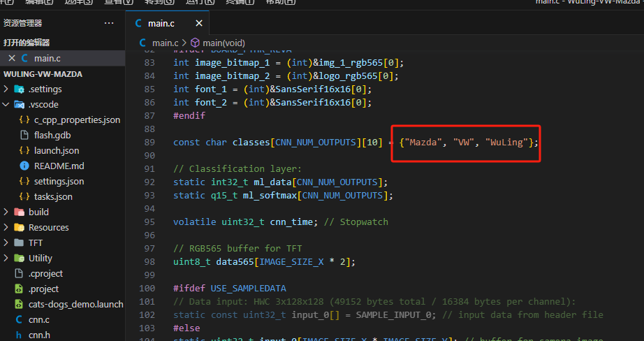Open the .cproject file
644x341 pixels.
(45, 274)
